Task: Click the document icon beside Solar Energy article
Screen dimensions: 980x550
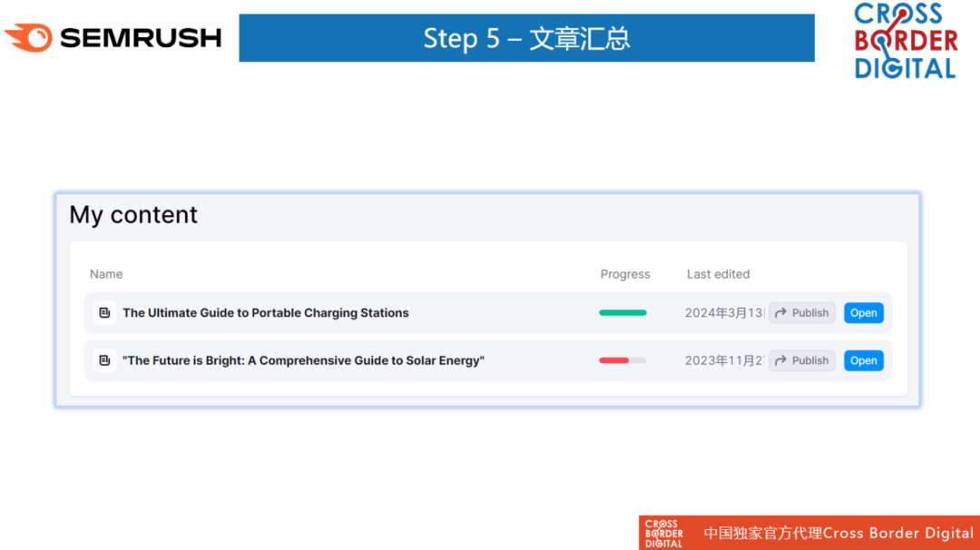Action: point(104,360)
